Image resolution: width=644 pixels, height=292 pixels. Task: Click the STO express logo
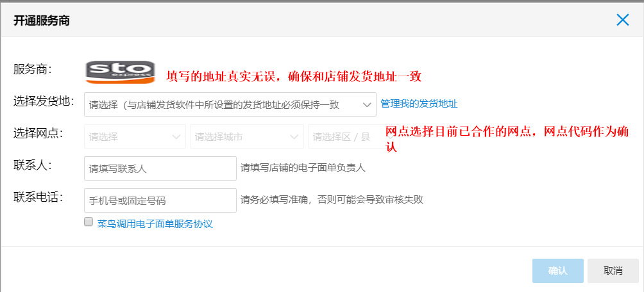tap(120, 72)
